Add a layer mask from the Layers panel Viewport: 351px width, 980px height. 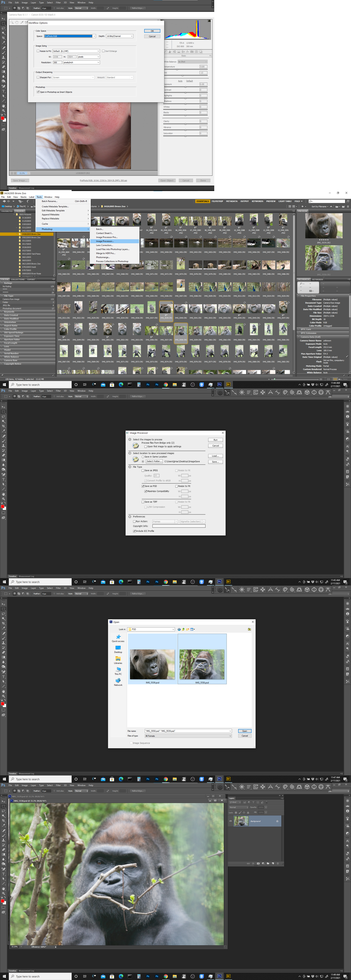(258, 864)
